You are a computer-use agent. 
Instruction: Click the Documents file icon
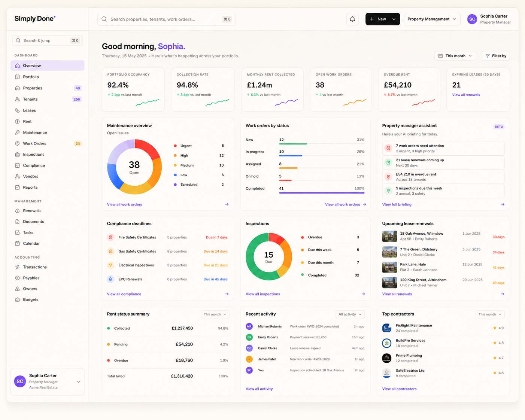[x=17, y=222]
